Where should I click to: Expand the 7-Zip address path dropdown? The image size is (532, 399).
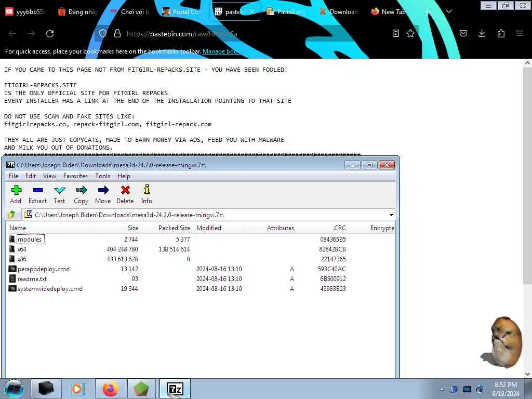391,215
